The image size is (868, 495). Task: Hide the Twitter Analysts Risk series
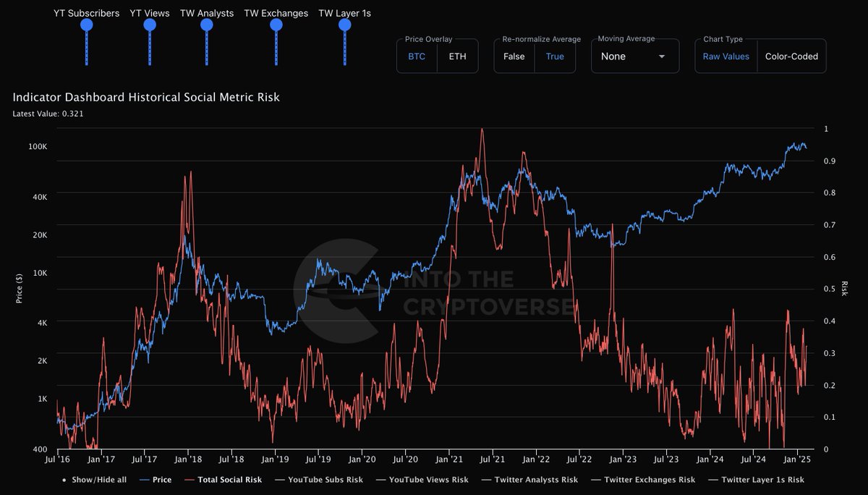(x=537, y=479)
